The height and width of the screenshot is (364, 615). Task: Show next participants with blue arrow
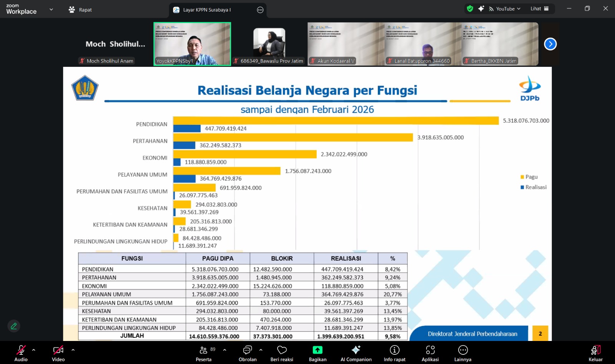coord(550,44)
